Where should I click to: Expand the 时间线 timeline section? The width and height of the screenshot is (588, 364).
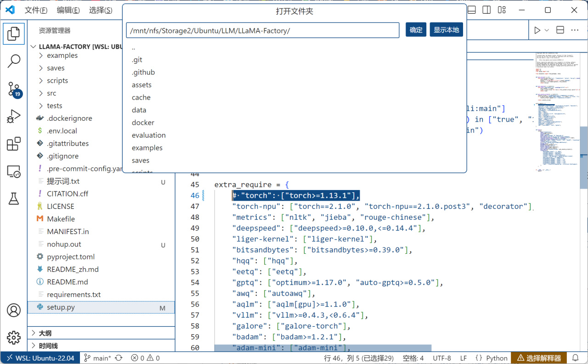tap(101, 346)
